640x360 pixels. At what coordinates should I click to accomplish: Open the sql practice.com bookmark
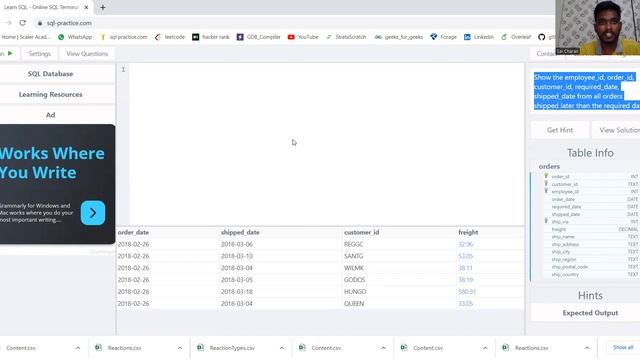(x=124, y=37)
